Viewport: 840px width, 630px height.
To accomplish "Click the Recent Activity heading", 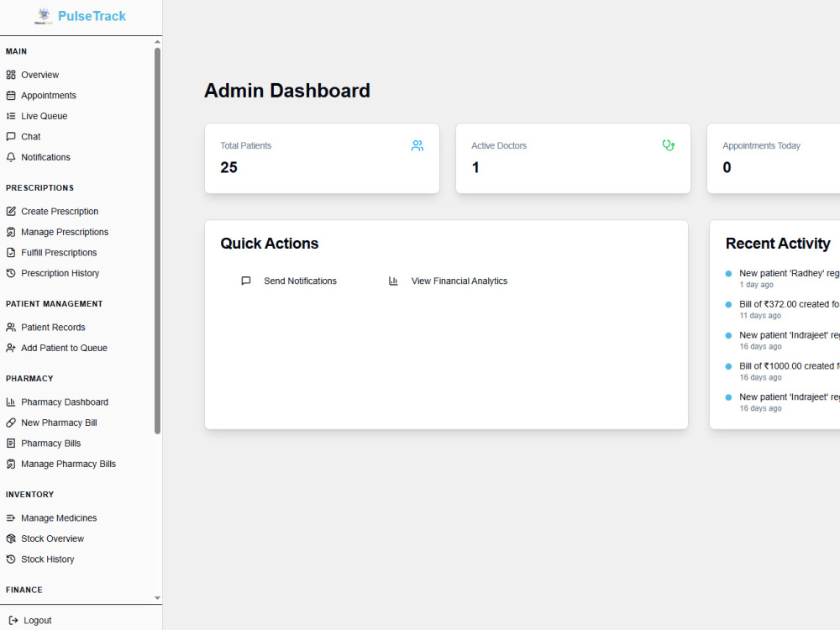I will (778, 244).
